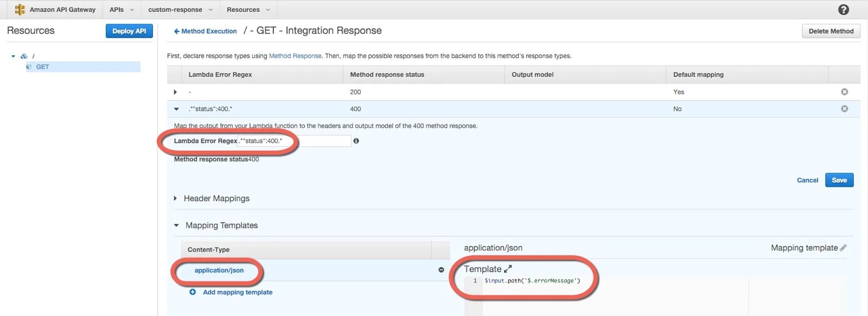Expand the 200 integration response row

click(175, 92)
